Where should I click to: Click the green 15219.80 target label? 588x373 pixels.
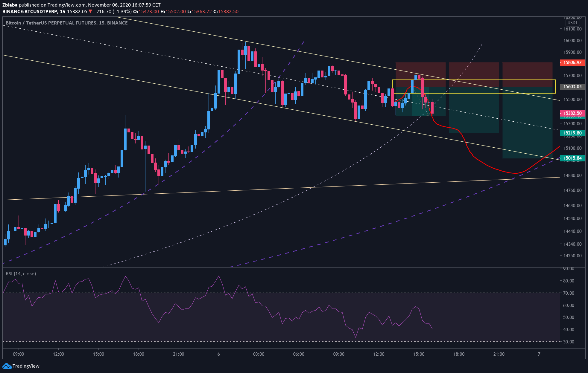572,133
